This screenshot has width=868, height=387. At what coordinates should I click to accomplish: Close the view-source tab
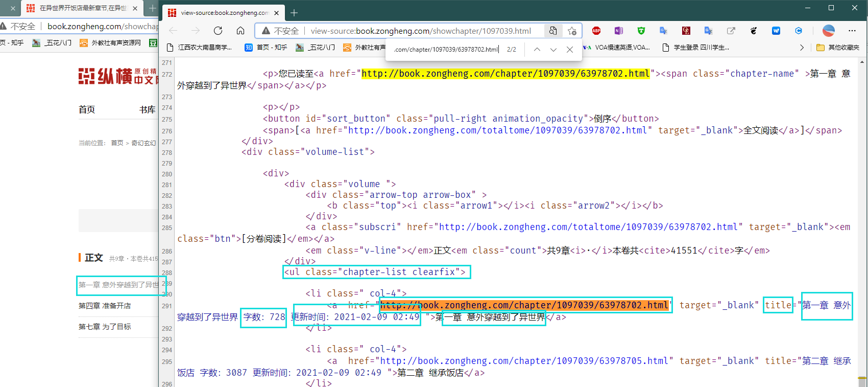coord(276,13)
